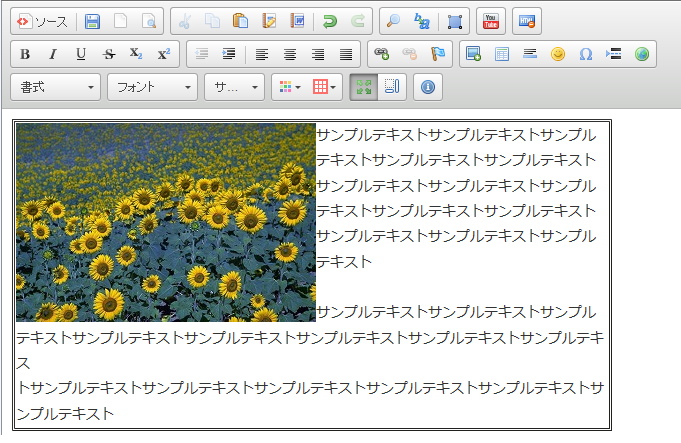681x443 pixels.
Task: Toggle bold formatting
Action: click(25, 54)
